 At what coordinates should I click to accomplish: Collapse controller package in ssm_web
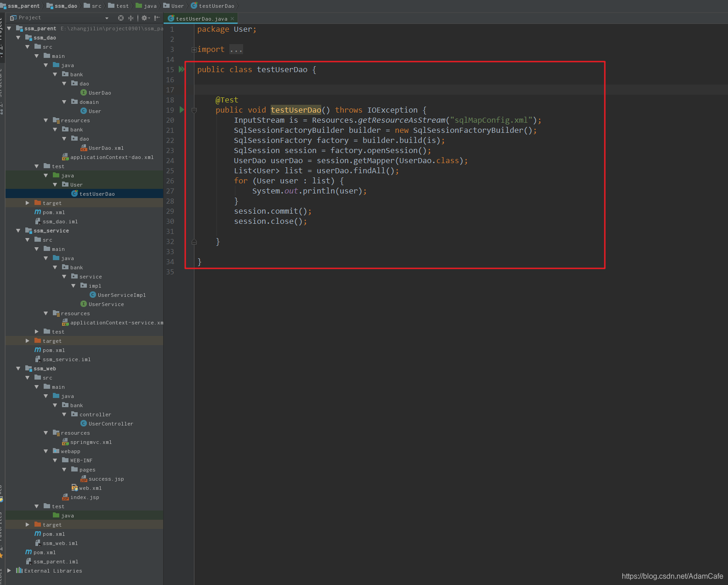click(x=64, y=415)
